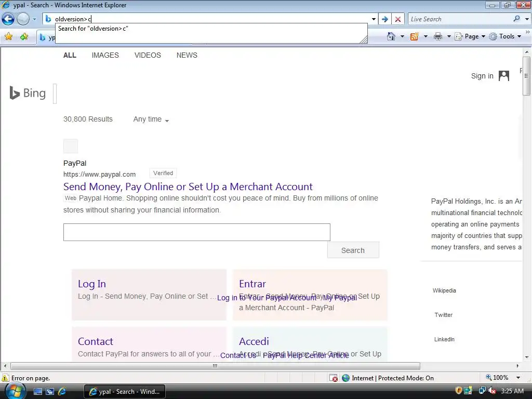This screenshot has width=532, height=399.
Task: Expand the Print options dropdown arrow
Action: pos(448,36)
